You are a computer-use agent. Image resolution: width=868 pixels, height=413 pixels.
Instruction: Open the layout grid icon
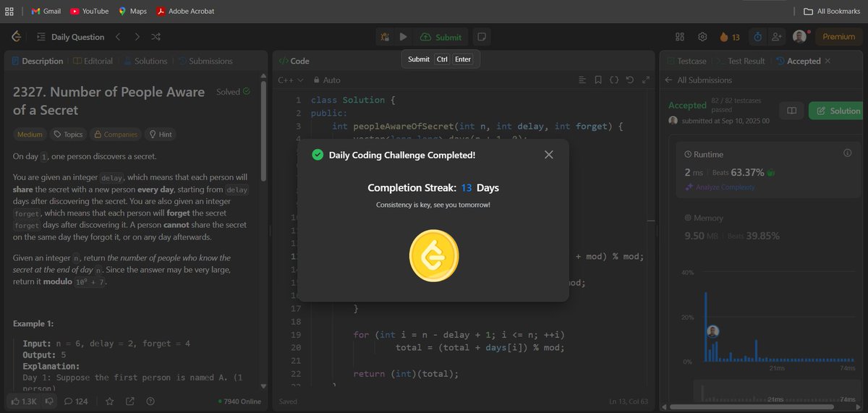click(x=680, y=37)
